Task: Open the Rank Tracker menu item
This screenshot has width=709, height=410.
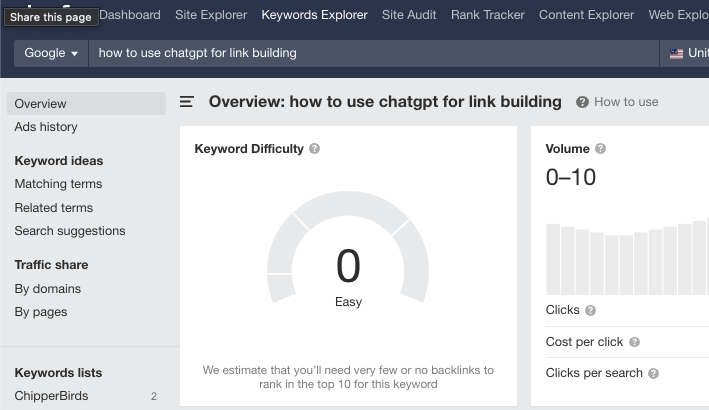Action: click(487, 15)
